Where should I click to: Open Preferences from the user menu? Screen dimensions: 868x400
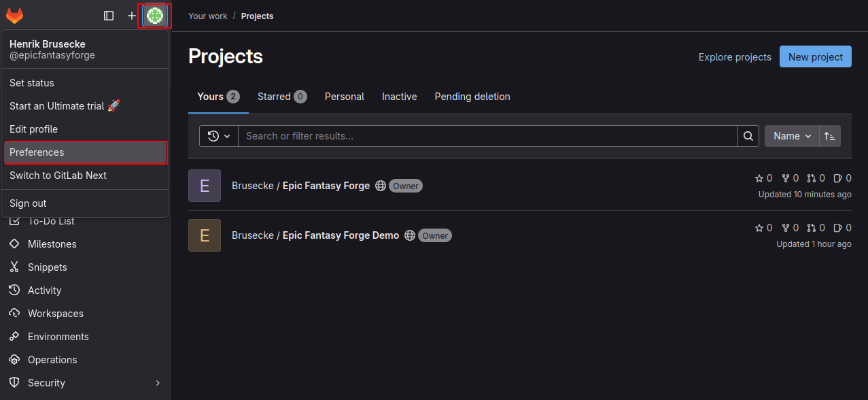pyautogui.click(x=85, y=152)
